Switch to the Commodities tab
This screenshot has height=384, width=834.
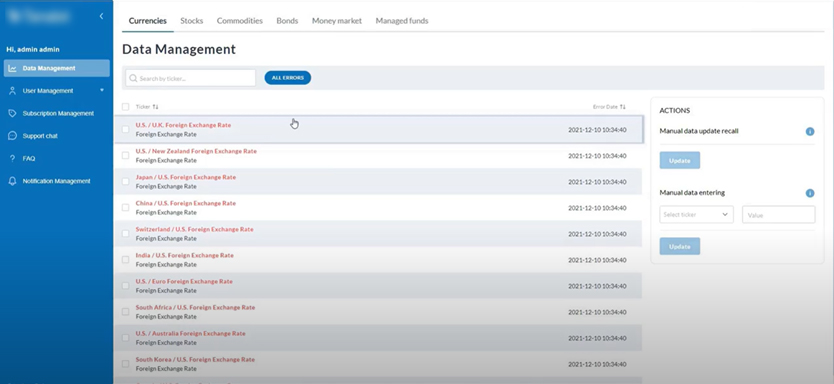tap(239, 21)
